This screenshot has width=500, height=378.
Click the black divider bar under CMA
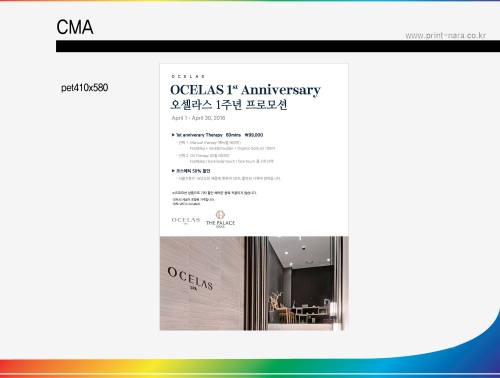point(278,46)
